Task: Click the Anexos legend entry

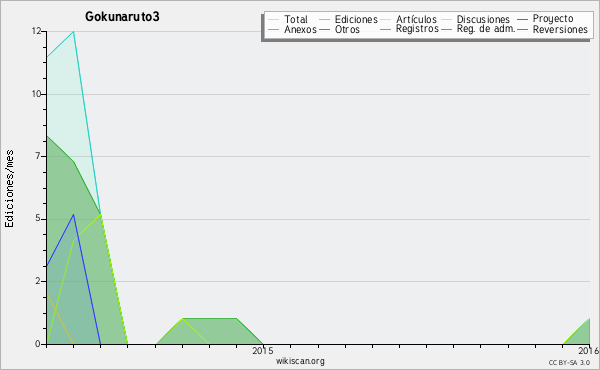Action: click(x=300, y=29)
